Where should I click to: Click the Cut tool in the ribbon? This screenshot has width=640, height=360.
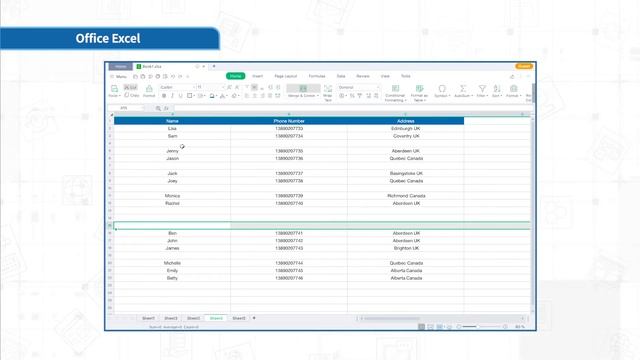pyautogui.click(x=131, y=87)
